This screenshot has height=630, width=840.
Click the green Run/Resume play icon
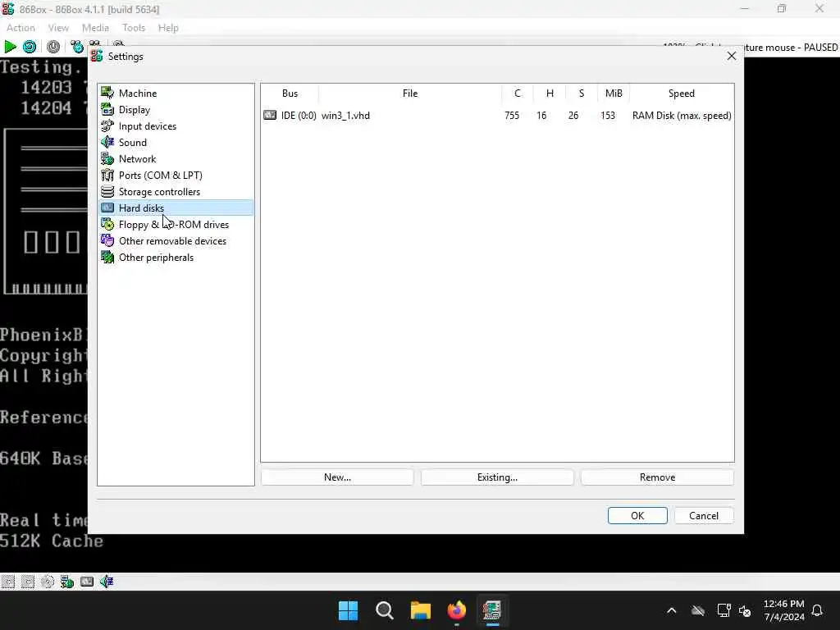(10, 47)
